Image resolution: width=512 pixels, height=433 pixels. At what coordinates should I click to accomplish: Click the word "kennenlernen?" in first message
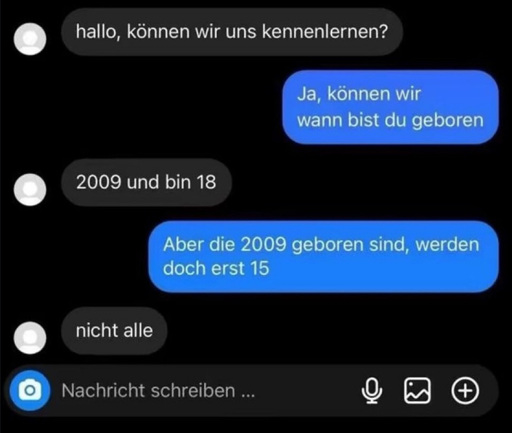click(325, 32)
